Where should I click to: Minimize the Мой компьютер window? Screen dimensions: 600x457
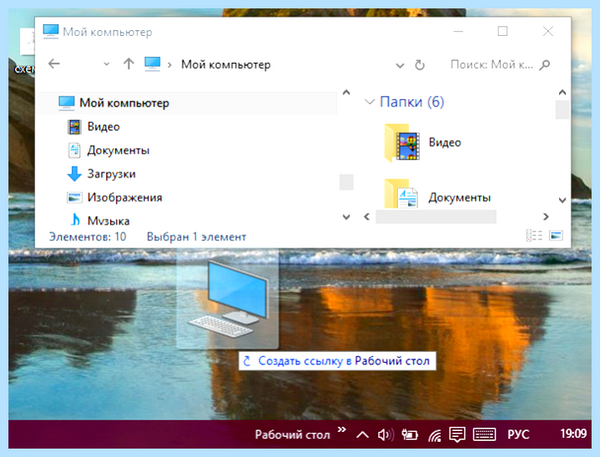click(458, 31)
